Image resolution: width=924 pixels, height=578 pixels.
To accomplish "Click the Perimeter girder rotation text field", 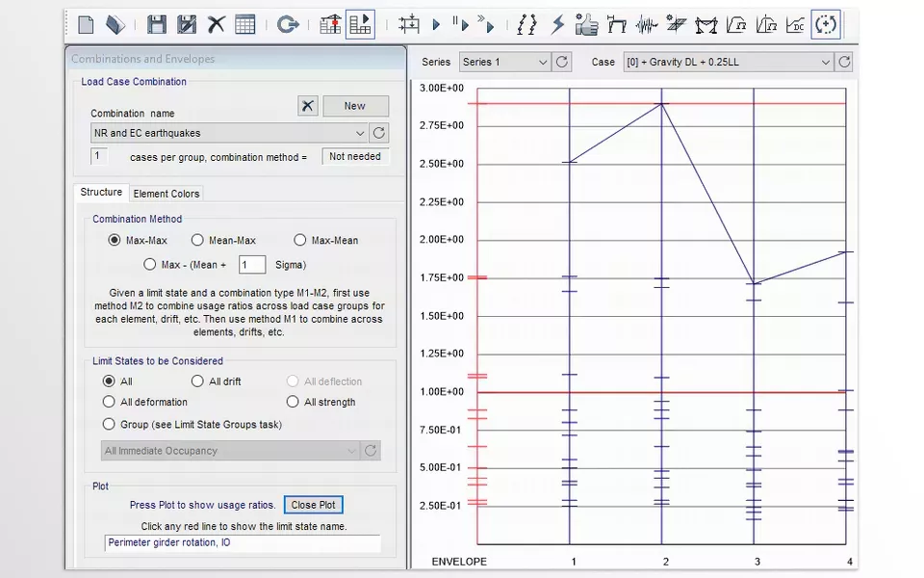I will click(243, 542).
